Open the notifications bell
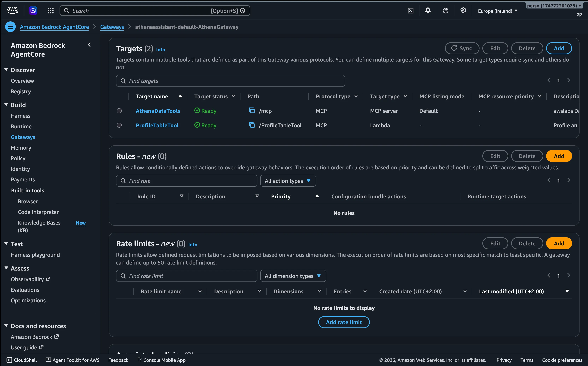 coord(428,11)
